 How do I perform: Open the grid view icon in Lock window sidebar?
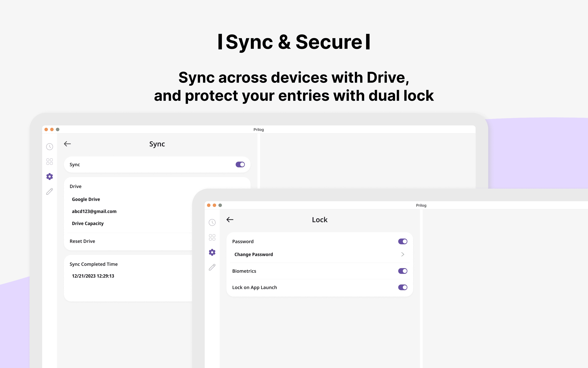click(212, 237)
